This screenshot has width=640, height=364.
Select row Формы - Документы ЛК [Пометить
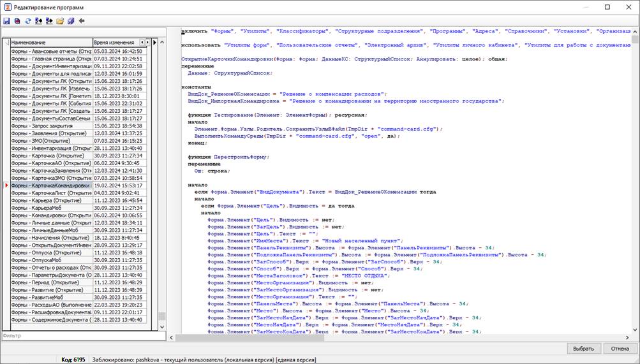tap(78, 96)
